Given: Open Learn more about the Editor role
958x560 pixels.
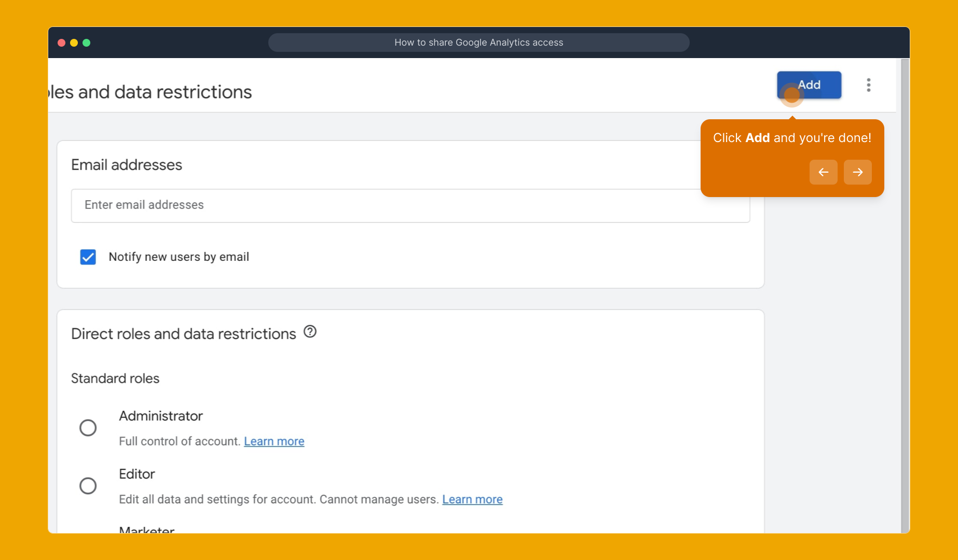Looking at the screenshot, I should [472, 499].
